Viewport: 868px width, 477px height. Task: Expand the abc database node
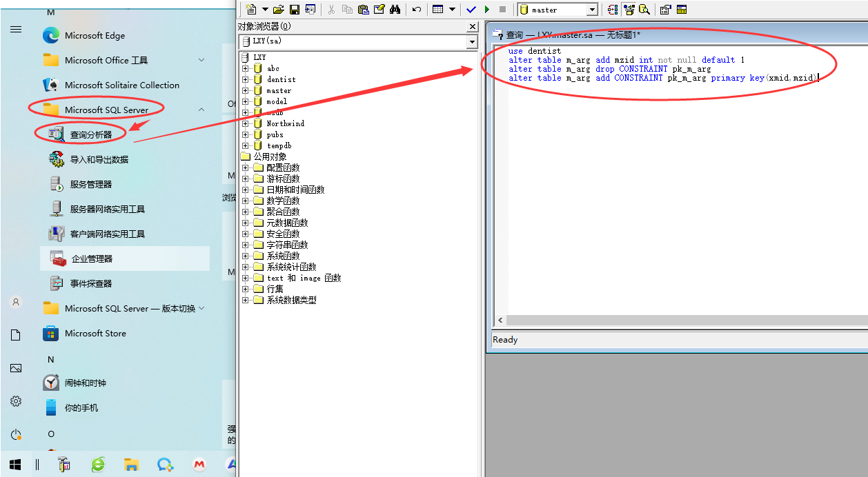(245, 68)
